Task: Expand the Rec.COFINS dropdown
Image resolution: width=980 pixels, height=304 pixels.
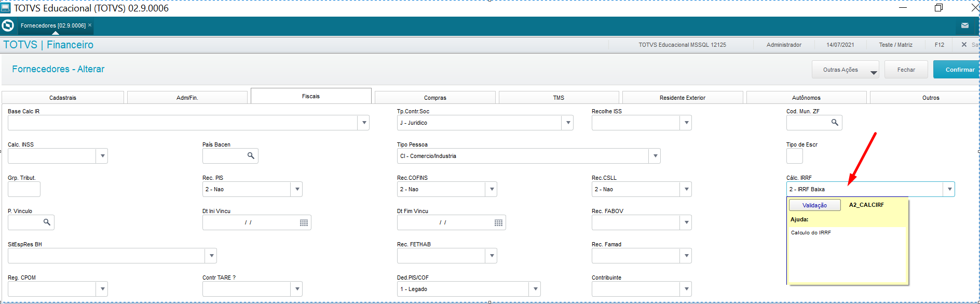Action: click(492, 189)
